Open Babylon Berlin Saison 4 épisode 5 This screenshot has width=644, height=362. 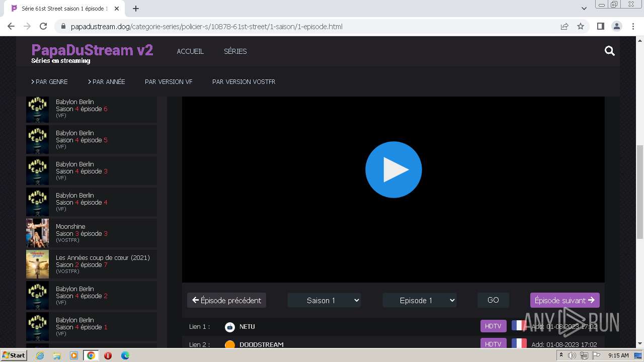(x=92, y=140)
